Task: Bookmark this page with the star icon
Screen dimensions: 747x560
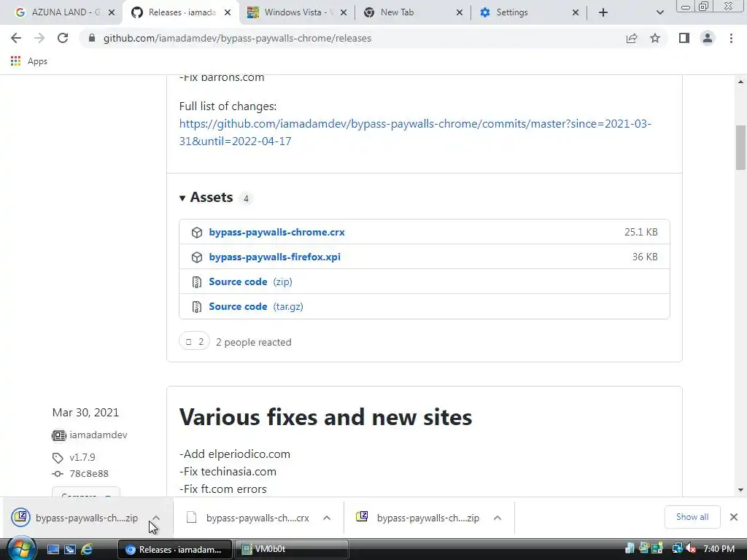Action: (655, 38)
